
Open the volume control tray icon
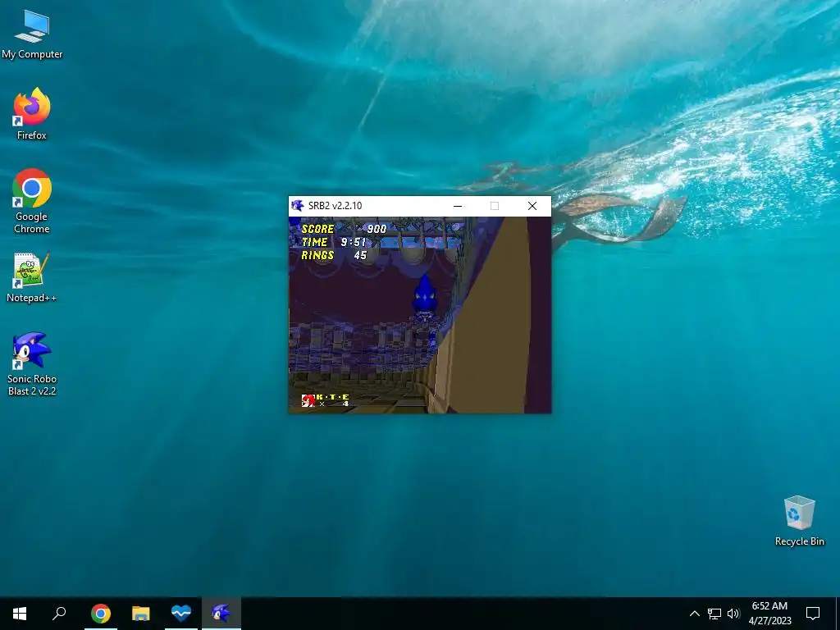pos(733,614)
